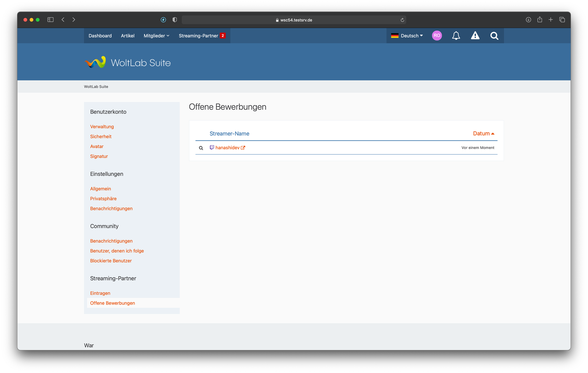The width and height of the screenshot is (588, 373).
Task: Reload page with refresh icon
Action: [402, 20]
